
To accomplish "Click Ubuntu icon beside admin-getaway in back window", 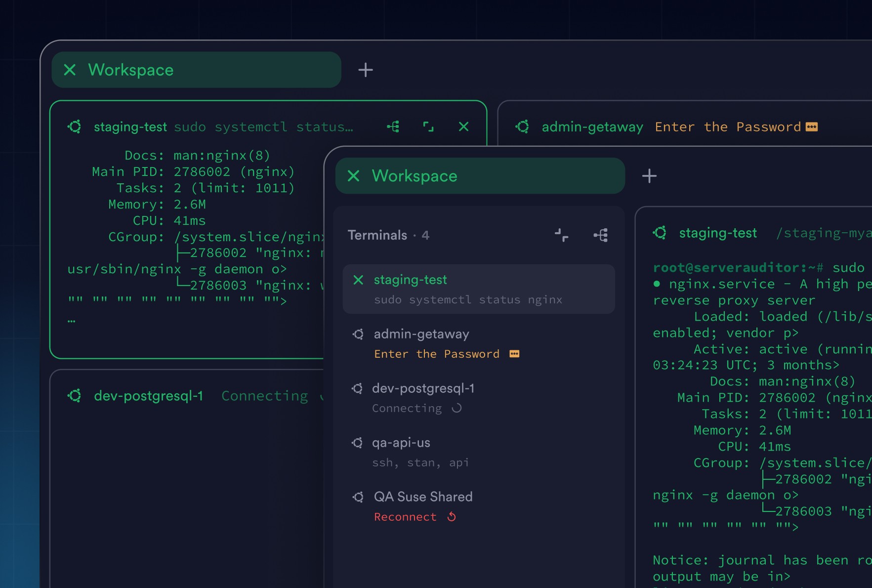I will [522, 126].
